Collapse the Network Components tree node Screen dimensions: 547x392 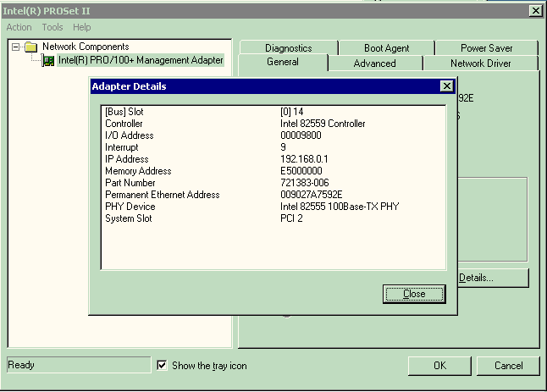(15, 47)
